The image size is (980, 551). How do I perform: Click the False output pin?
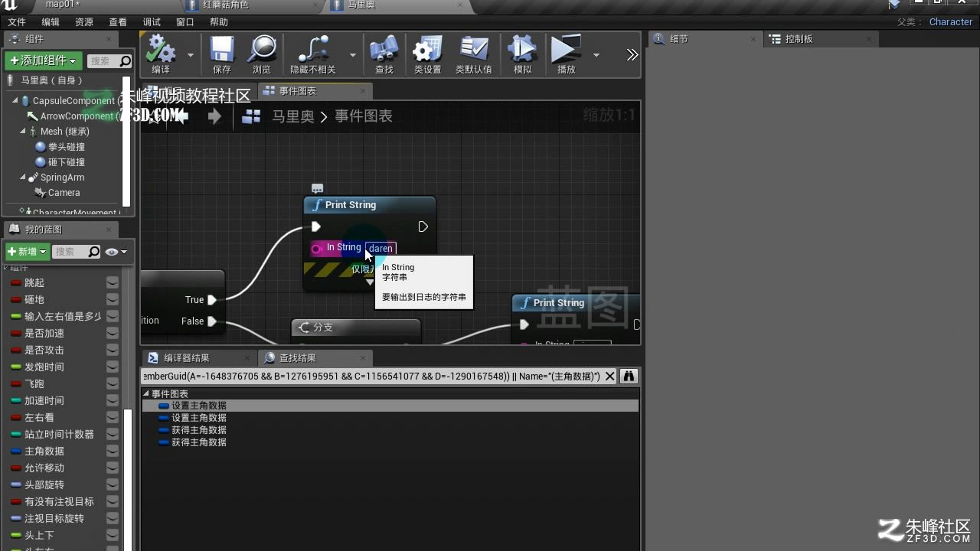(212, 321)
